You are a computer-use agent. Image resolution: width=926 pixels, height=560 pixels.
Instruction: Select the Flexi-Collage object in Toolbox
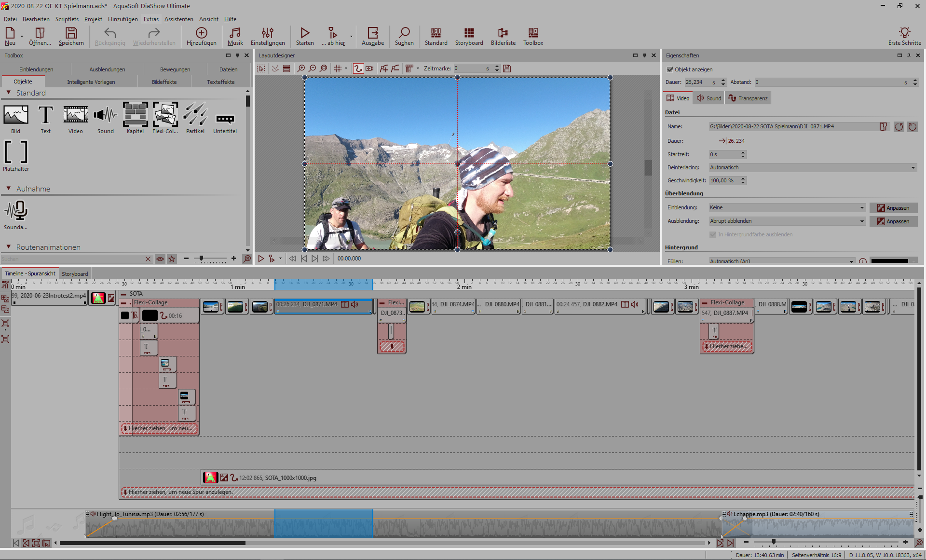(x=165, y=115)
